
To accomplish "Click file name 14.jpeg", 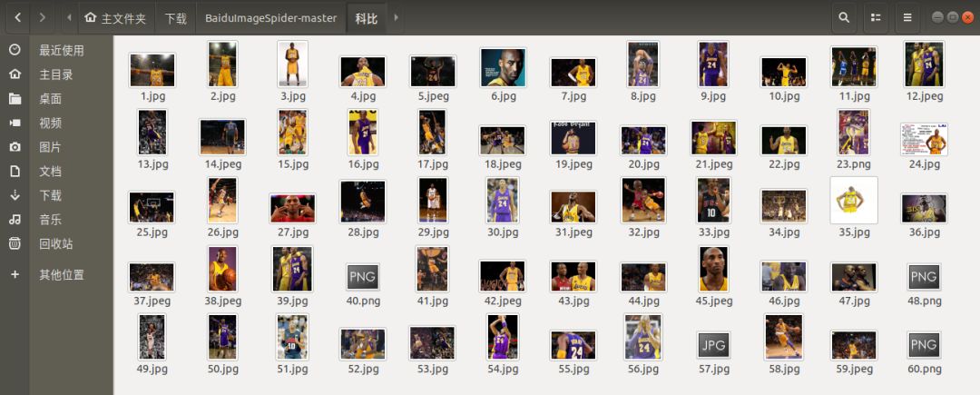I will pos(222,164).
